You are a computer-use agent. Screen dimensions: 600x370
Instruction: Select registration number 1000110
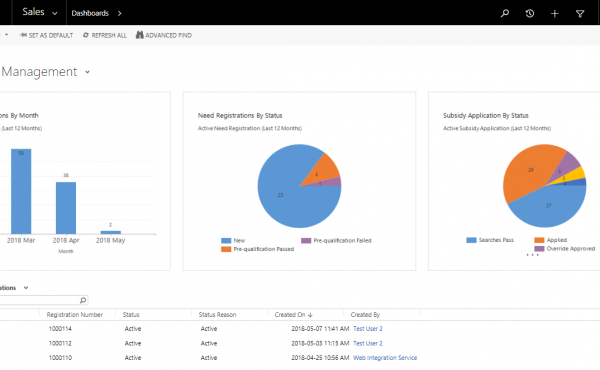click(60, 358)
